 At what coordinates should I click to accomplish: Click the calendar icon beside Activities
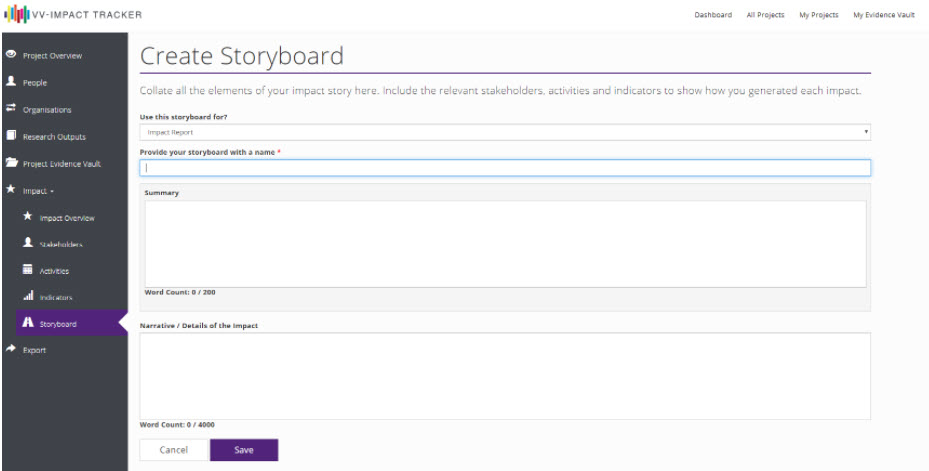tap(27, 270)
